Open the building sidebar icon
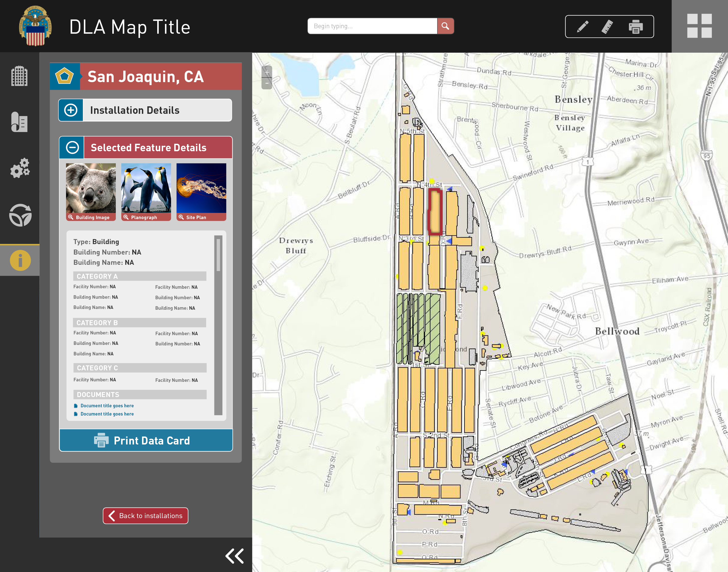Image resolution: width=728 pixels, height=572 pixels. [x=19, y=76]
